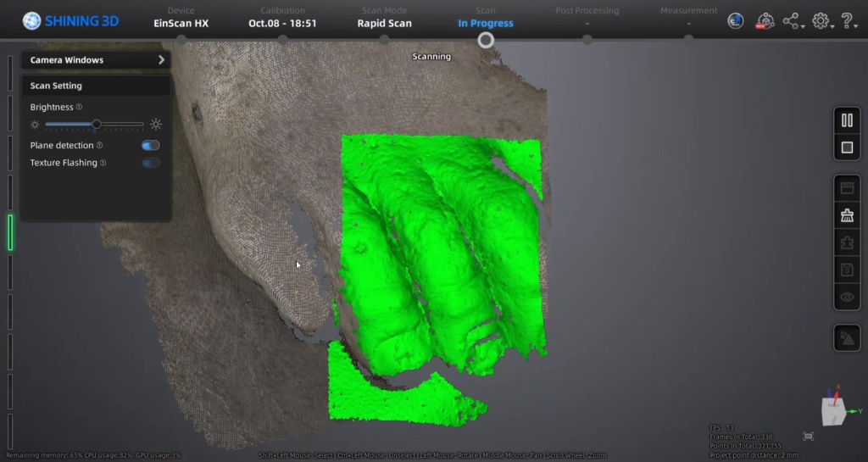Click the save floppy disk icon

(x=847, y=270)
